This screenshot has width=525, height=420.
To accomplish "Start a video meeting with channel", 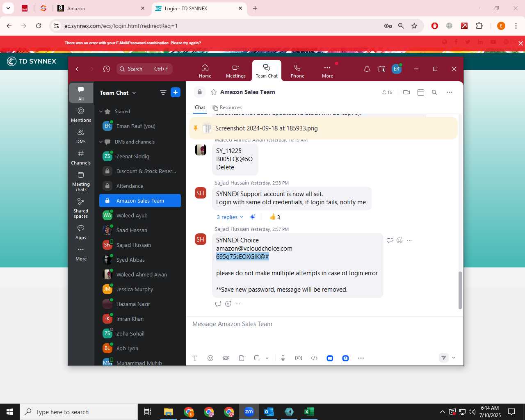I will coord(406,92).
